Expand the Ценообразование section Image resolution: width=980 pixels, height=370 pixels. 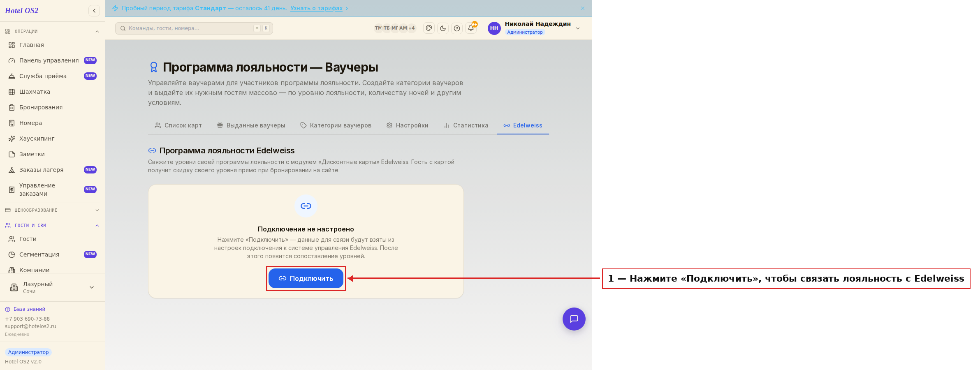[52, 210]
